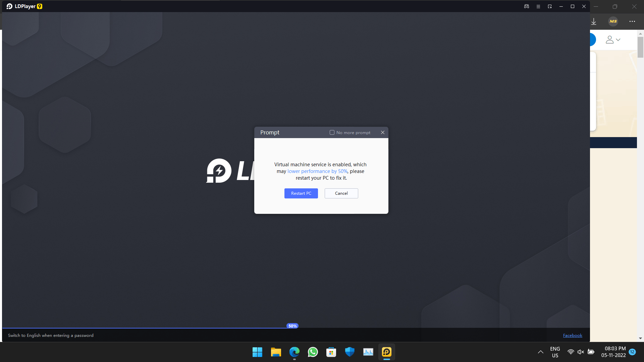Dismiss the Prompt dialog with its X

coord(383,132)
